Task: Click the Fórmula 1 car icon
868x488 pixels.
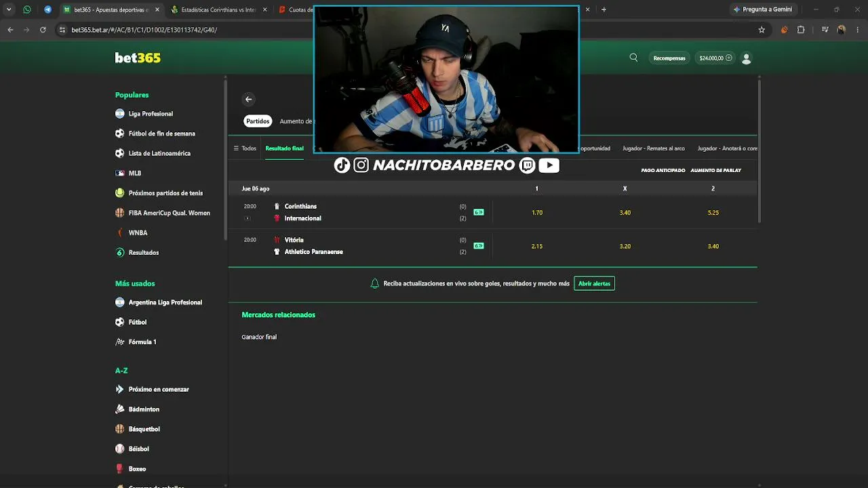Action: click(120, 342)
